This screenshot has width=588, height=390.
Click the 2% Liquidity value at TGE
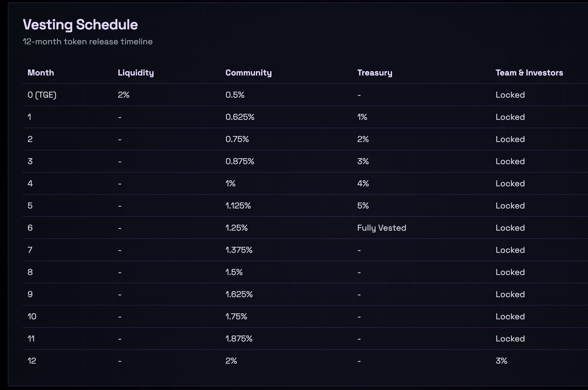pyautogui.click(x=123, y=95)
